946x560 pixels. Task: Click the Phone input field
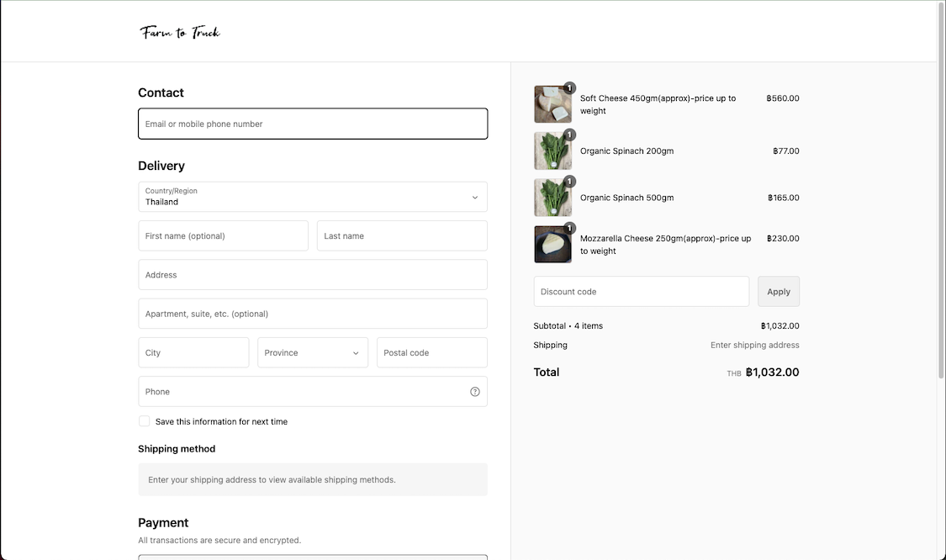point(313,392)
